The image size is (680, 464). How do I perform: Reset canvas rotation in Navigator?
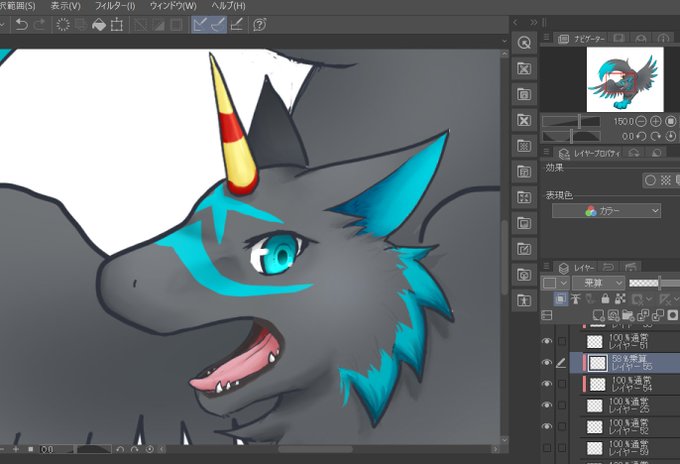tap(670, 137)
